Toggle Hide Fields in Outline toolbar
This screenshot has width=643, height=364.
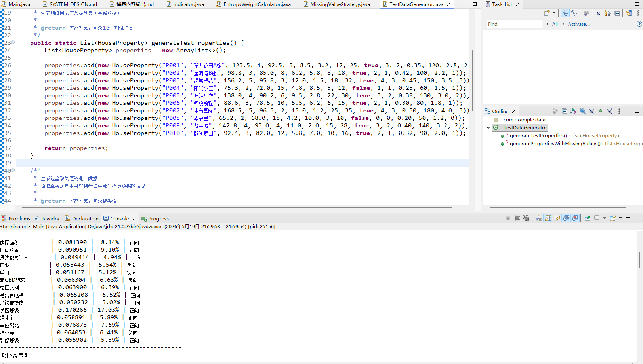pyautogui.click(x=582, y=111)
